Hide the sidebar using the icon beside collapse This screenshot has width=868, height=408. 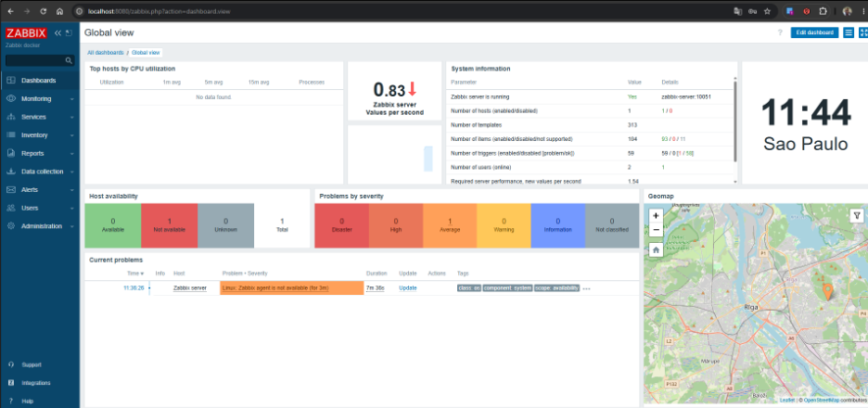(69, 32)
